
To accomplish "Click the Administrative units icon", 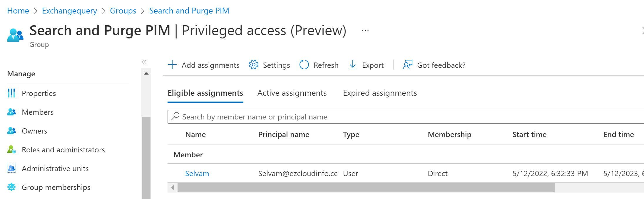I will click(11, 168).
